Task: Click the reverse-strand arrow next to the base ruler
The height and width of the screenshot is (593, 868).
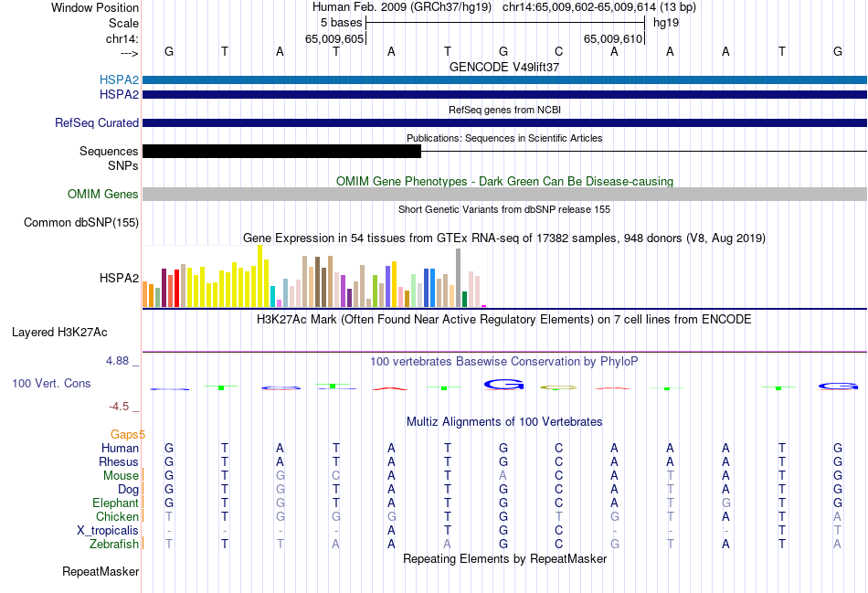Action: pos(130,53)
